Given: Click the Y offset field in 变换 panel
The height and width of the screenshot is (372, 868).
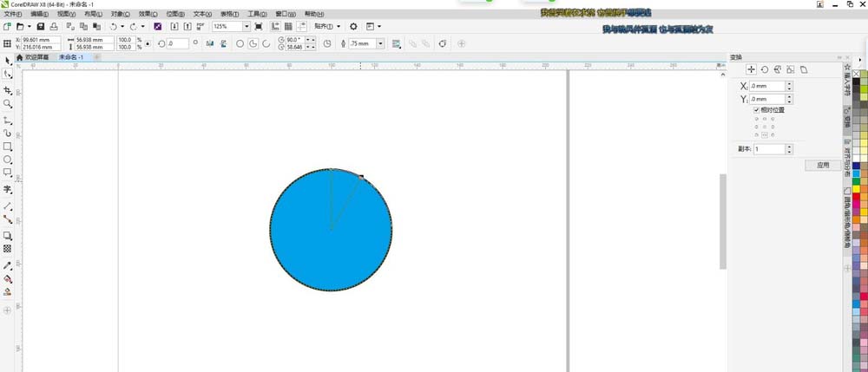Looking at the screenshot, I should (767, 100).
